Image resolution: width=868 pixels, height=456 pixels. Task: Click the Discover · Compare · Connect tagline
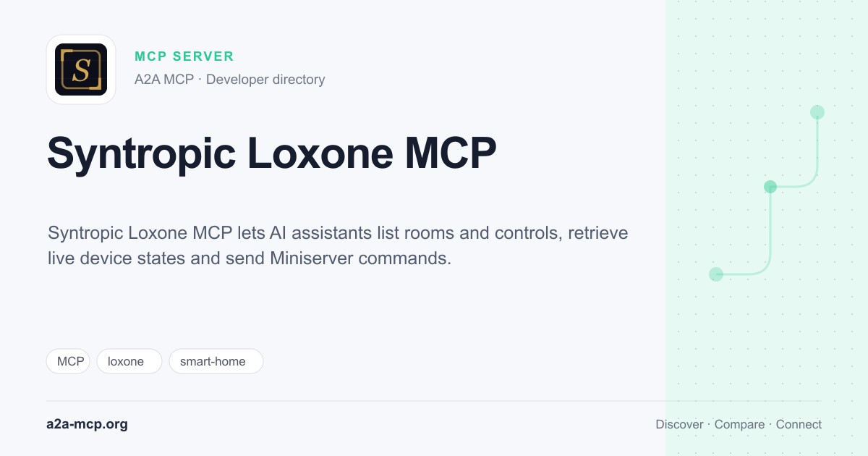pos(739,424)
